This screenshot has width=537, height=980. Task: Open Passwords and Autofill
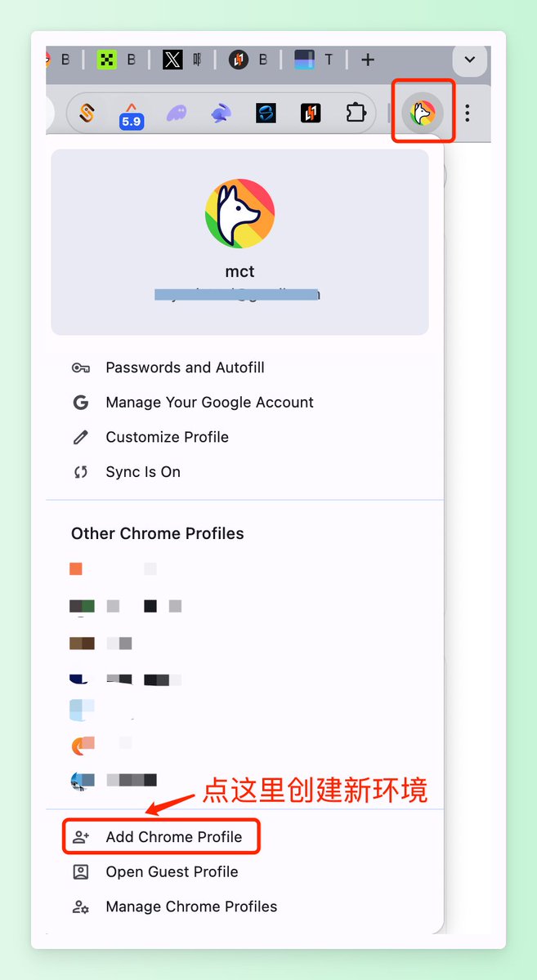tap(185, 367)
